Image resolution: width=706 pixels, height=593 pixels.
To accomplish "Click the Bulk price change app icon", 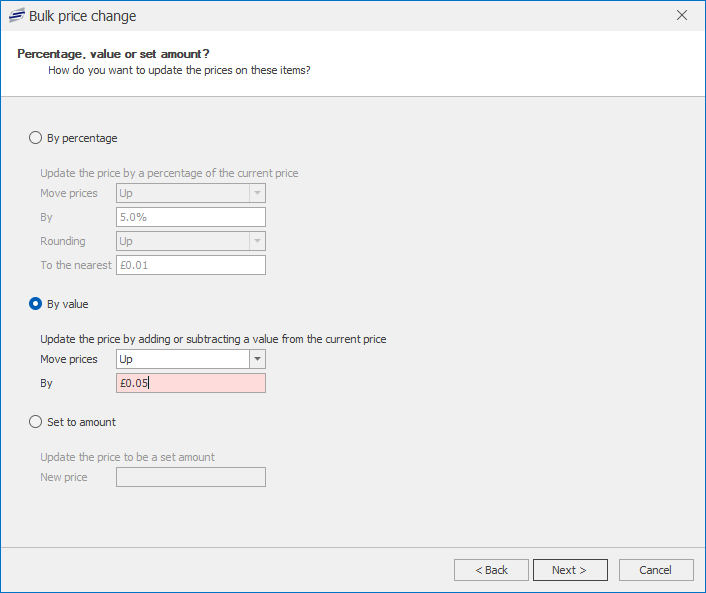I will pyautogui.click(x=16, y=16).
